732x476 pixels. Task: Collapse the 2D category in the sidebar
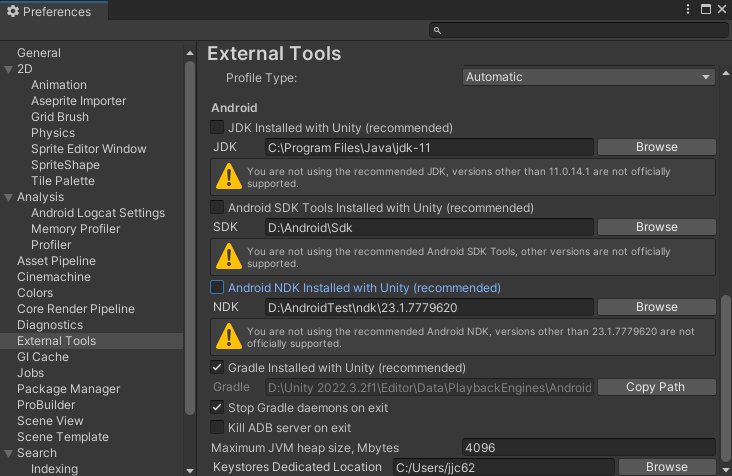coord(8,70)
